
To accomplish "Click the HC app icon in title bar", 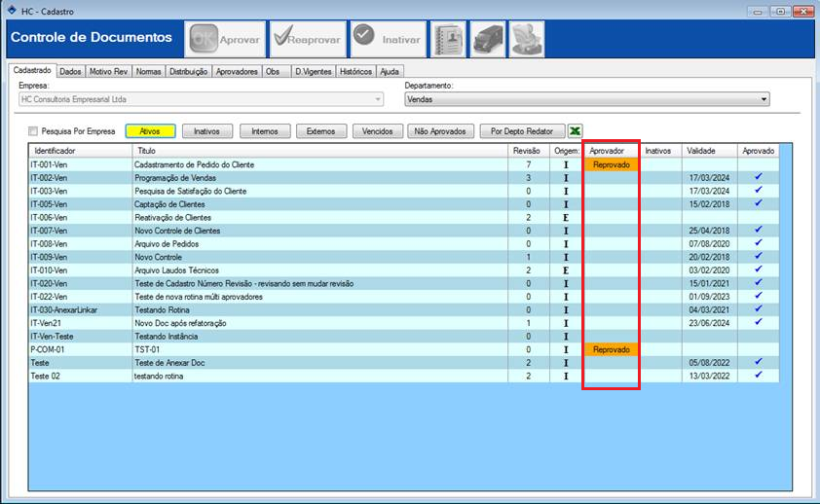I will (12, 11).
